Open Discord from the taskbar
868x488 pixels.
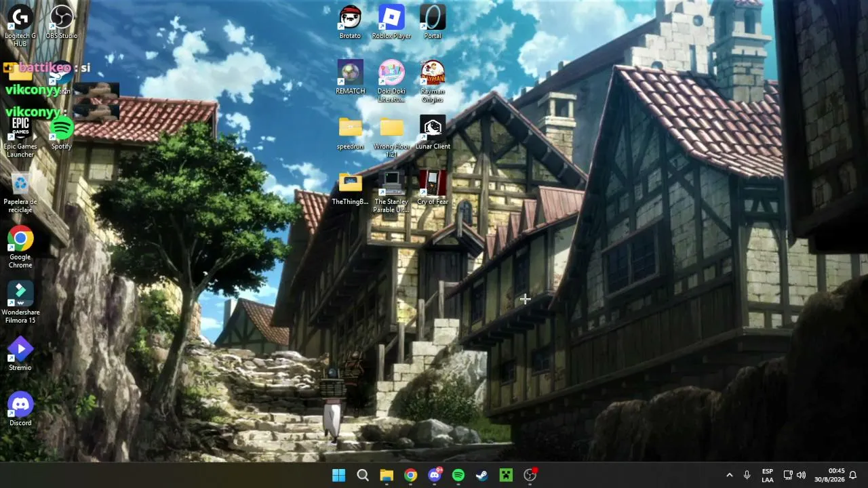coord(435,475)
